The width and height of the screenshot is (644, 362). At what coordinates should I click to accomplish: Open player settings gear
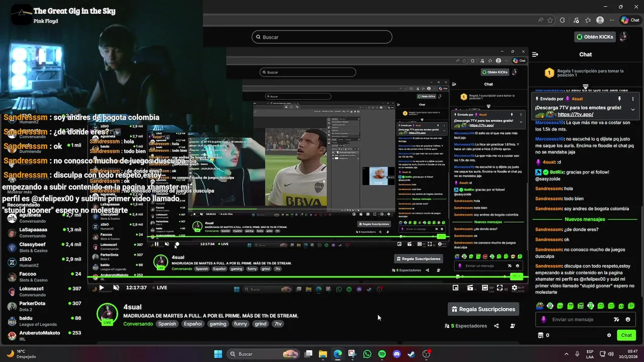(x=514, y=288)
